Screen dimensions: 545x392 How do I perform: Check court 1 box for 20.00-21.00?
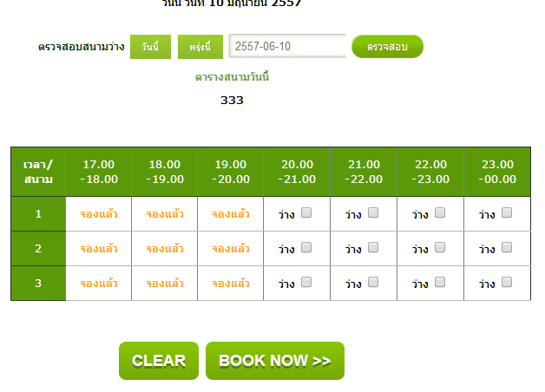306,213
